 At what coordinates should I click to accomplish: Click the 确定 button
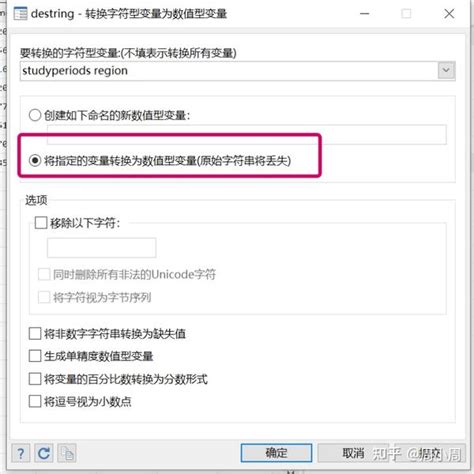(276, 453)
